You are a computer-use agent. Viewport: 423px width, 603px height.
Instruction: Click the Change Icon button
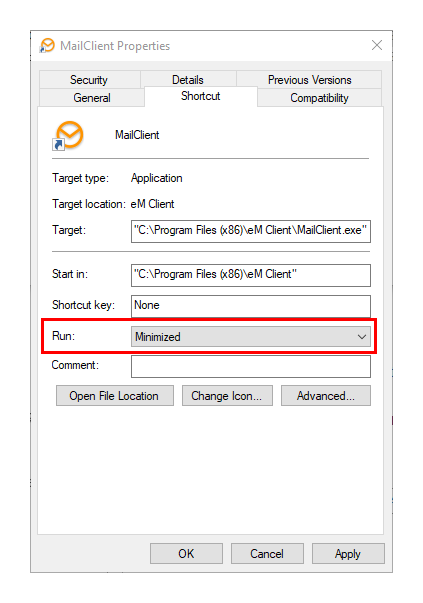point(227,396)
